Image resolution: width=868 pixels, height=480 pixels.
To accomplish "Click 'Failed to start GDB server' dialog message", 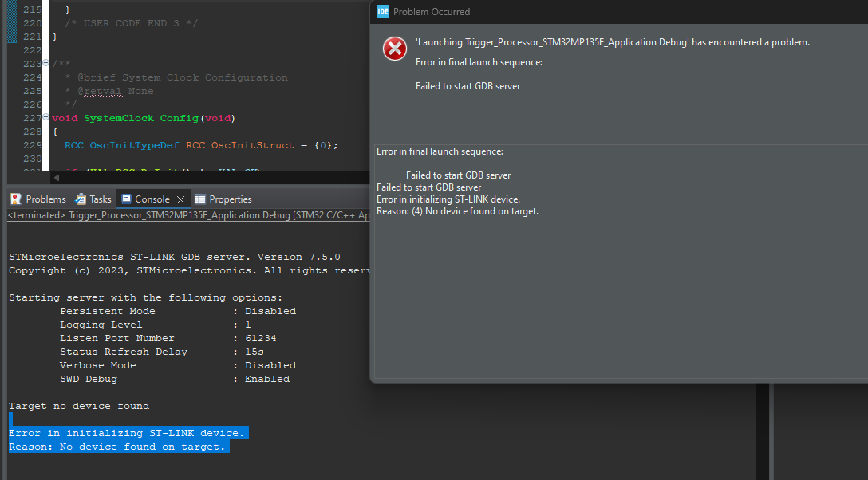I will [x=468, y=86].
